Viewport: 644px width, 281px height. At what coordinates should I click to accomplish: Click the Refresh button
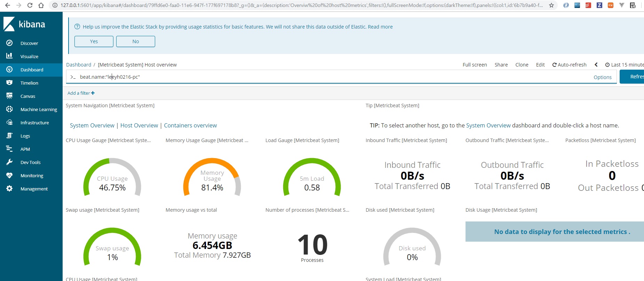click(632, 77)
